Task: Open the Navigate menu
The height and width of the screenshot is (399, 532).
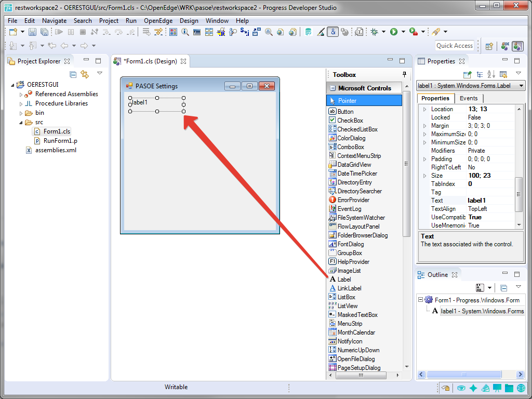Action: tap(54, 21)
